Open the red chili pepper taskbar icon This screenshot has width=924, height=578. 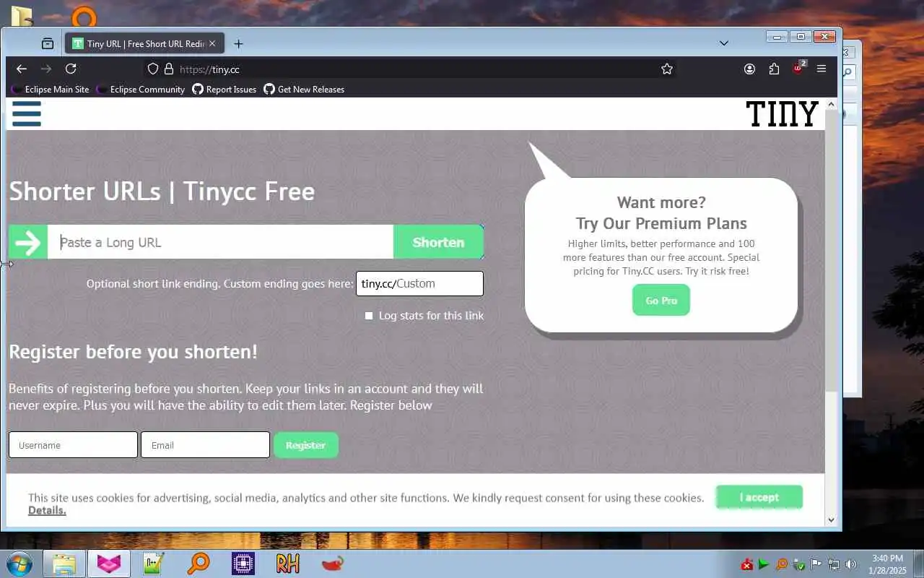coord(332,564)
